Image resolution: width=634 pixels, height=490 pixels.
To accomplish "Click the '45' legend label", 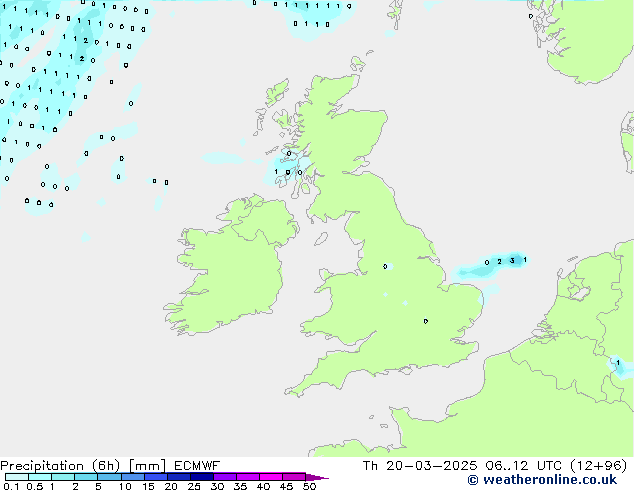I will point(286,486).
